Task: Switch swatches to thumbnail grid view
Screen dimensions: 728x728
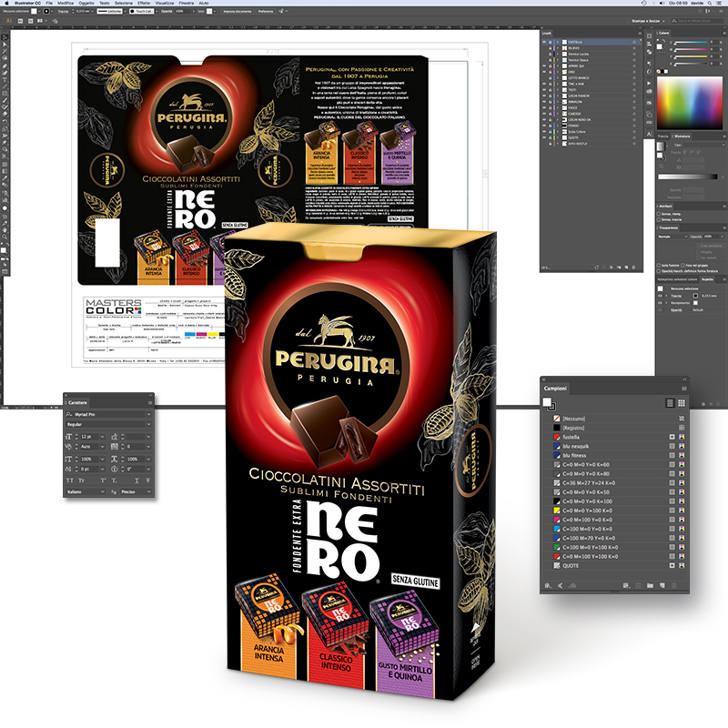Action: point(682,402)
